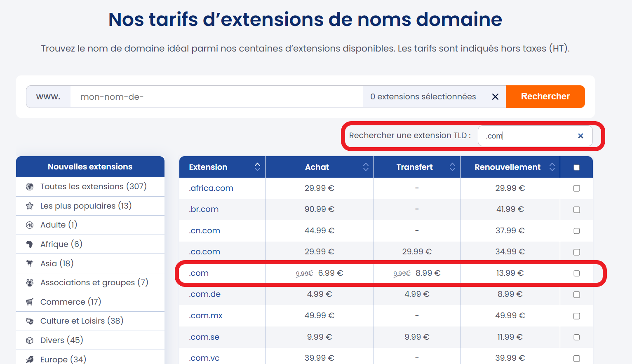Open the Asia extensions category
Screen dimensions: 632x364
56,263
